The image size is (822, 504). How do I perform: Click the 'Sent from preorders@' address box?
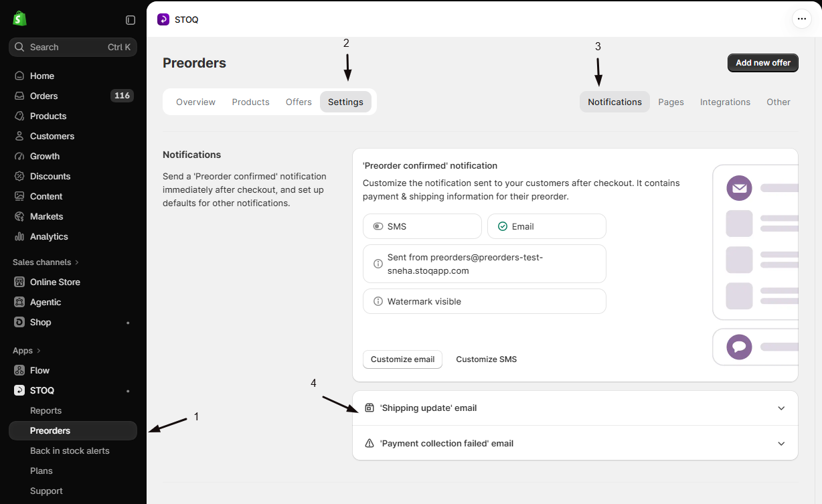(485, 264)
